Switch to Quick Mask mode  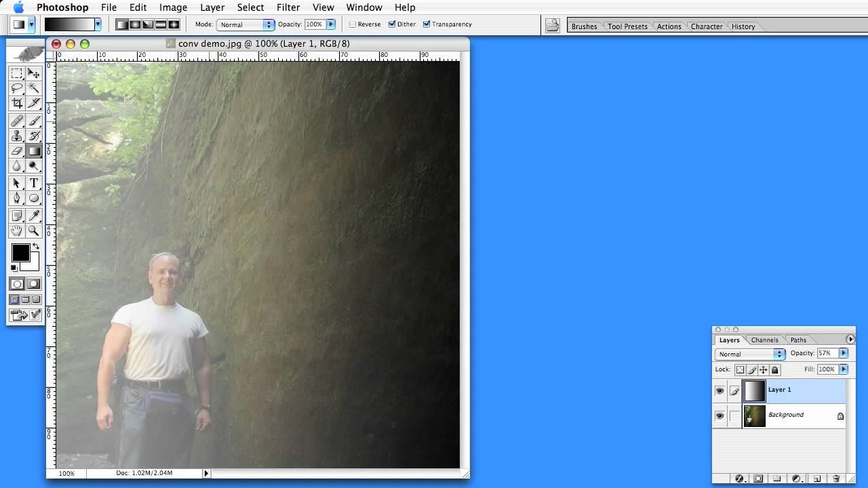(34, 284)
